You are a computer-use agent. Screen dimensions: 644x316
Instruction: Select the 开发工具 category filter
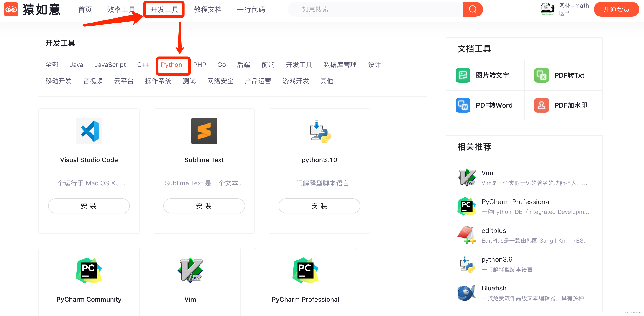(x=299, y=65)
